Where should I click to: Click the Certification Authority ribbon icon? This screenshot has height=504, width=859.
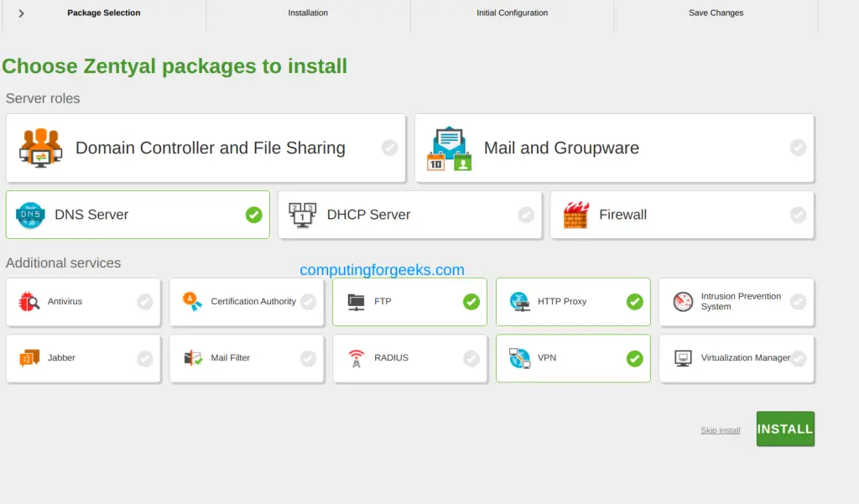pos(192,302)
